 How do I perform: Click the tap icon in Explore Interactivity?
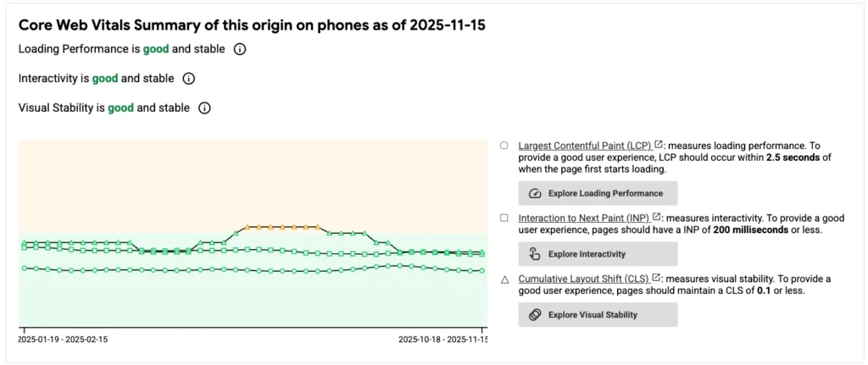[535, 254]
